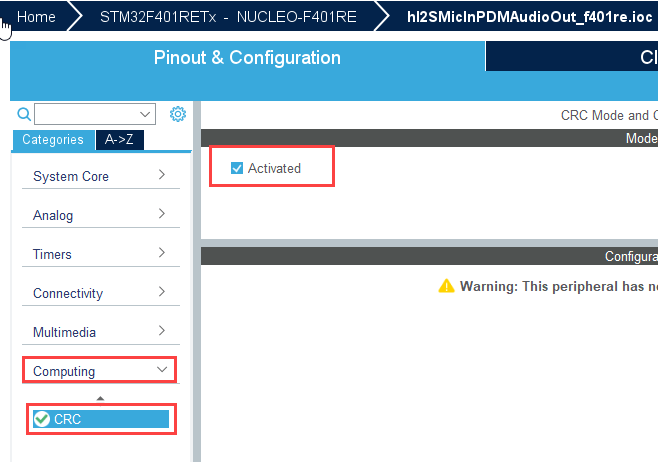Click the yellow warning triangle icon
Image resolution: width=658 pixels, height=462 pixels.
(x=446, y=286)
